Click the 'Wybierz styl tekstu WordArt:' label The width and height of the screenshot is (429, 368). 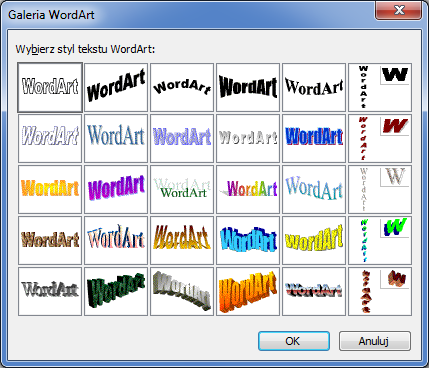click(x=85, y=49)
